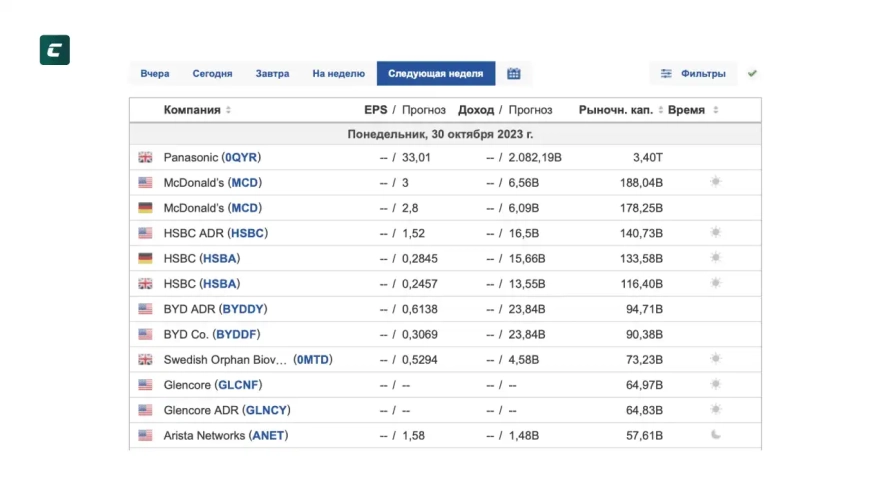Viewport: 884px width, 498px height.
Task: Click the moon icon in Arista Networks row
Action: pyautogui.click(x=715, y=435)
